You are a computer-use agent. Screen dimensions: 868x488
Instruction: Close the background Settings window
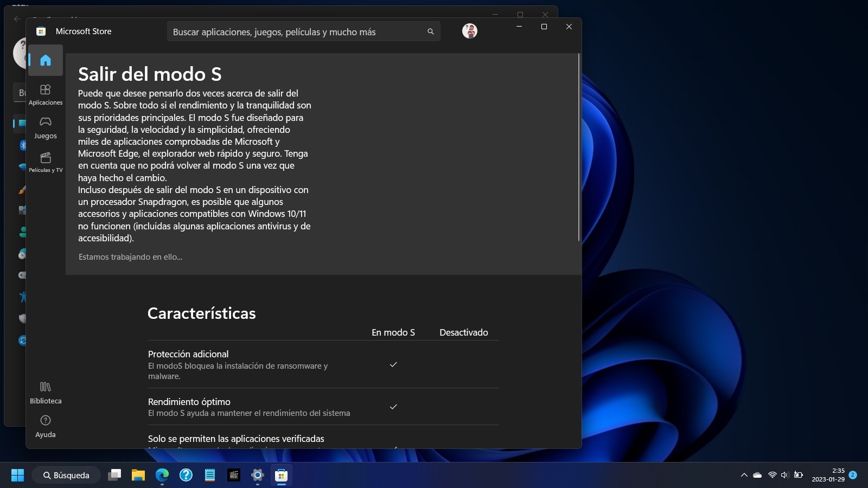tap(545, 14)
